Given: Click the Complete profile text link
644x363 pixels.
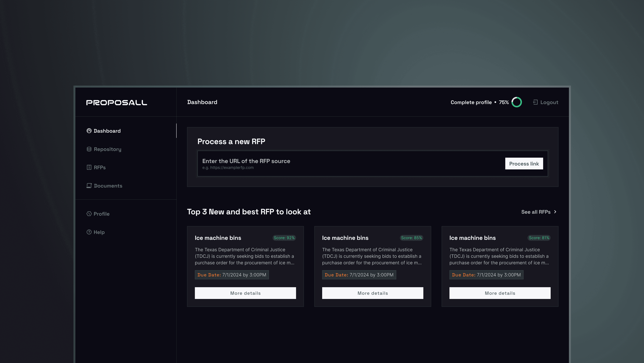Looking at the screenshot, I should click(471, 102).
